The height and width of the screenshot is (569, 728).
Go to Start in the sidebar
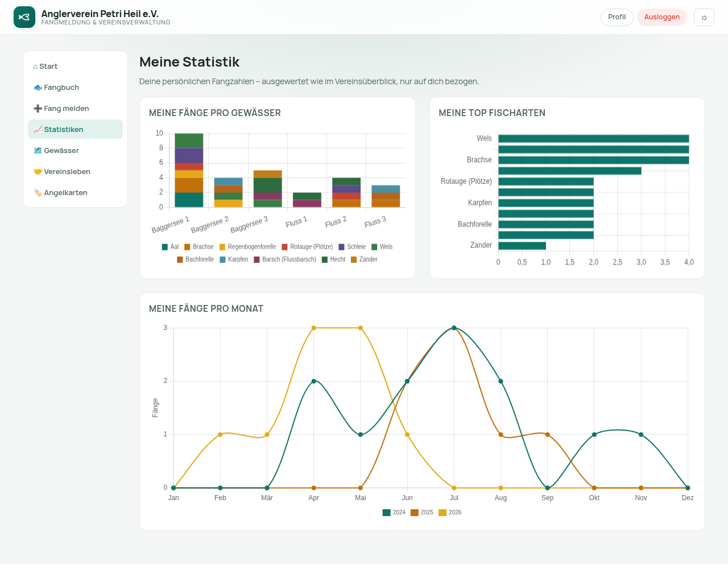click(x=75, y=67)
